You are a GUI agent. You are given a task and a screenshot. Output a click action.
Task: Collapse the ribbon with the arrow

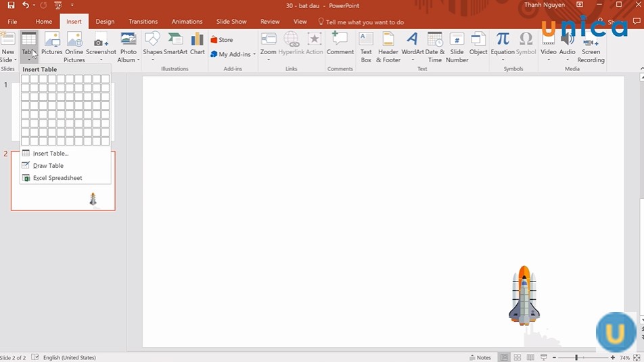[x=641, y=68]
